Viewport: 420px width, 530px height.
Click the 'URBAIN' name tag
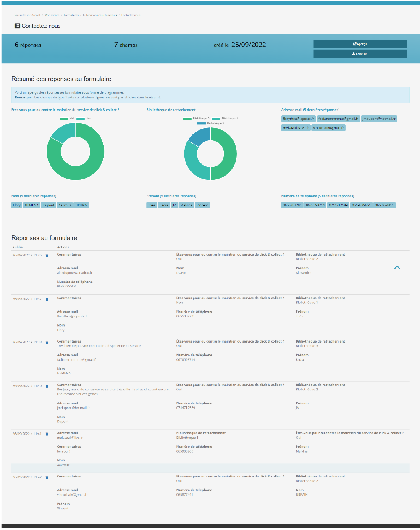pos(81,205)
